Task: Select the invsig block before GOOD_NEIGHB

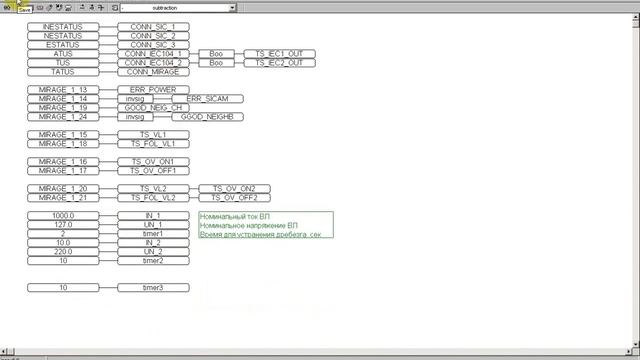Action: pyautogui.click(x=135, y=117)
